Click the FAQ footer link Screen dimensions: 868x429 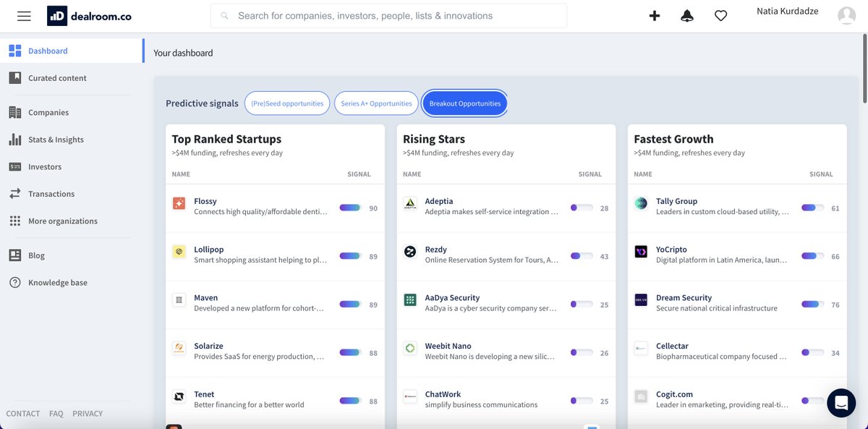[56, 414]
